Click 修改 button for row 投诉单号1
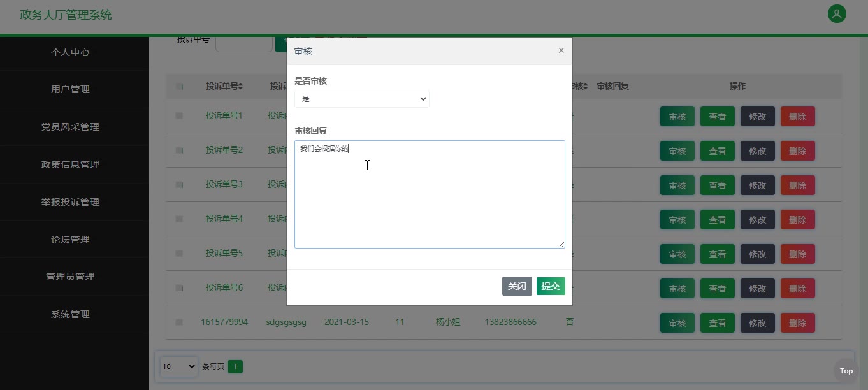The height and width of the screenshot is (390, 868). [x=758, y=117]
